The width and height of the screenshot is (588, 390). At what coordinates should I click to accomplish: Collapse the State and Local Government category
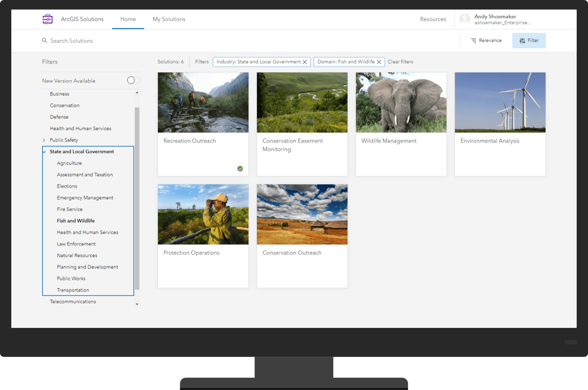coord(44,151)
